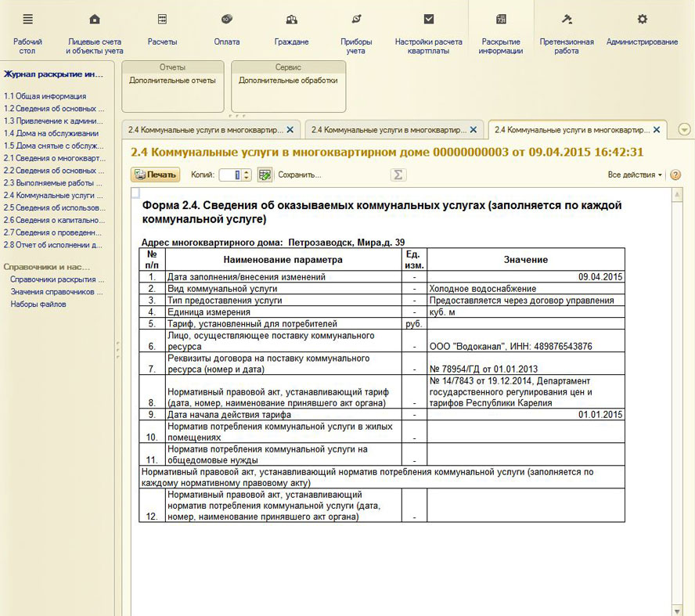Open tab list dropdown circle arrow
Screen dimensions: 695x616
point(684,130)
